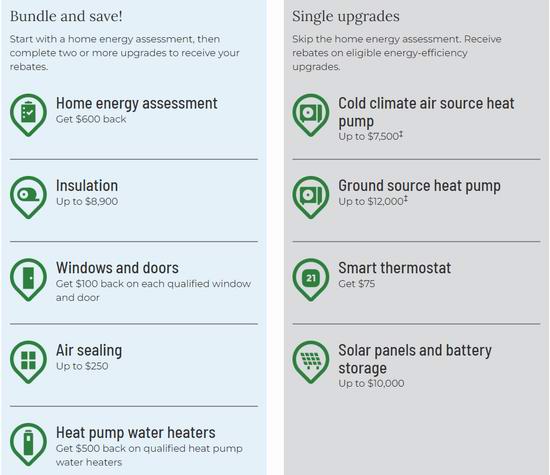This screenshot has width=550, height=475.
Task: Open the air sealing window pane icon
Action: click(28, 362)
